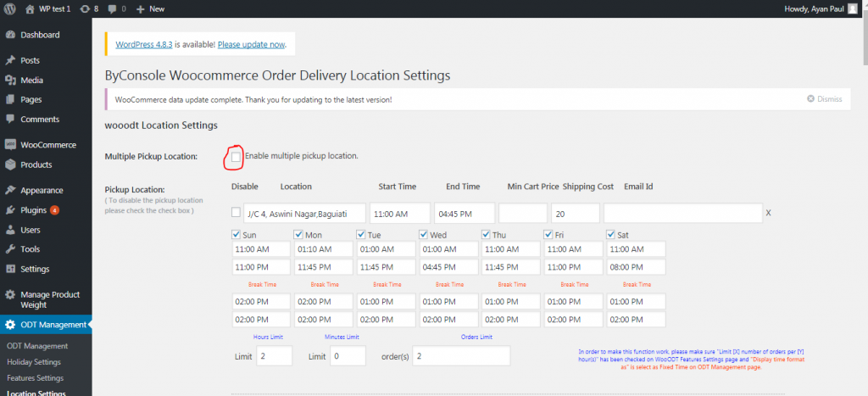
Task: Click the Posts pin icon in sidebar
Action: point(10,60)
